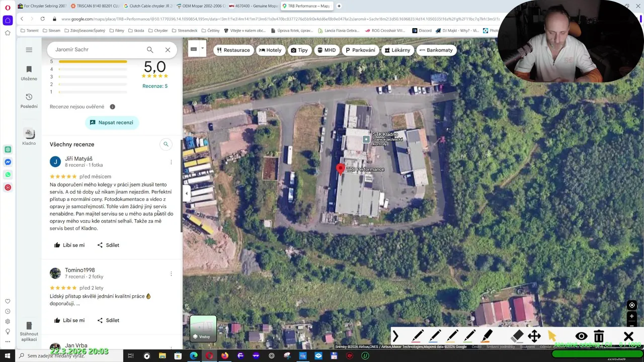Switch to TRISCAN 8140 80201 browser tab
The width and height of the screenshot is (644, 362).
[x=96, y=6]
